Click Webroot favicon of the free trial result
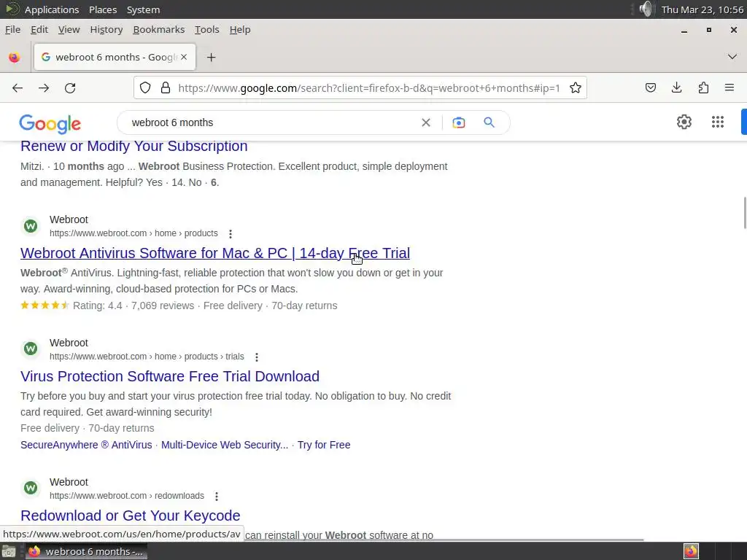Viewport: 747px width, 560px height. (x=31, y=349)
